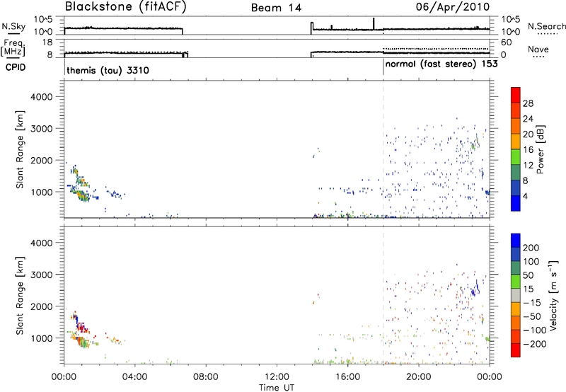Click the 'Beam 14' label

(276, 8)
